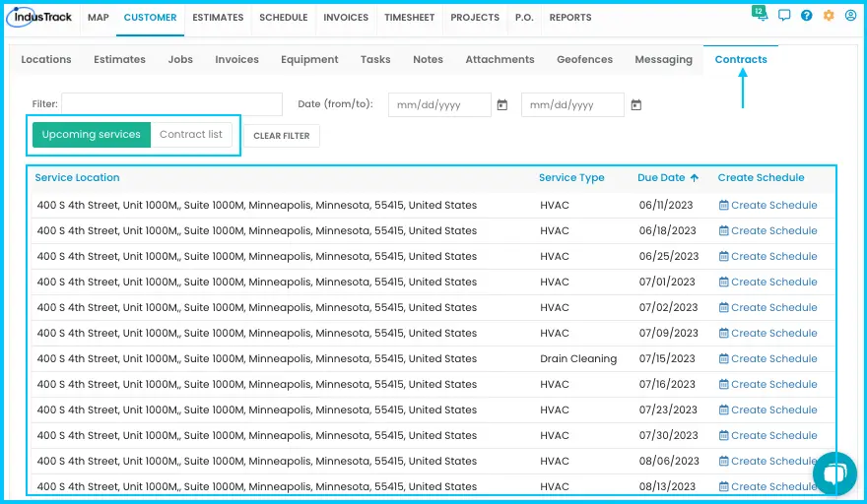867x504 pixels.
Task: Select the 07/30/2023 due date cell
Action: (x=669, y=435)
